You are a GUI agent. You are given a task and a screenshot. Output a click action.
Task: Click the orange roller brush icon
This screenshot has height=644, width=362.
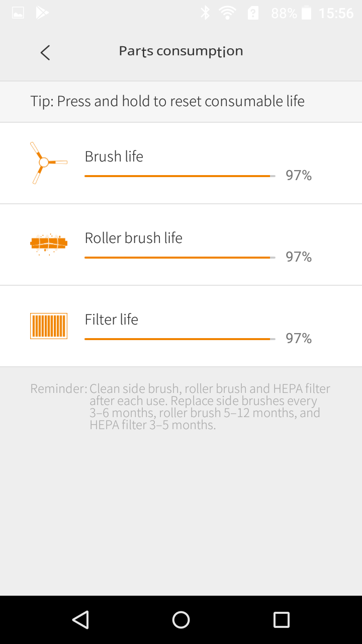pyautogui.click(x=49, y=244)
